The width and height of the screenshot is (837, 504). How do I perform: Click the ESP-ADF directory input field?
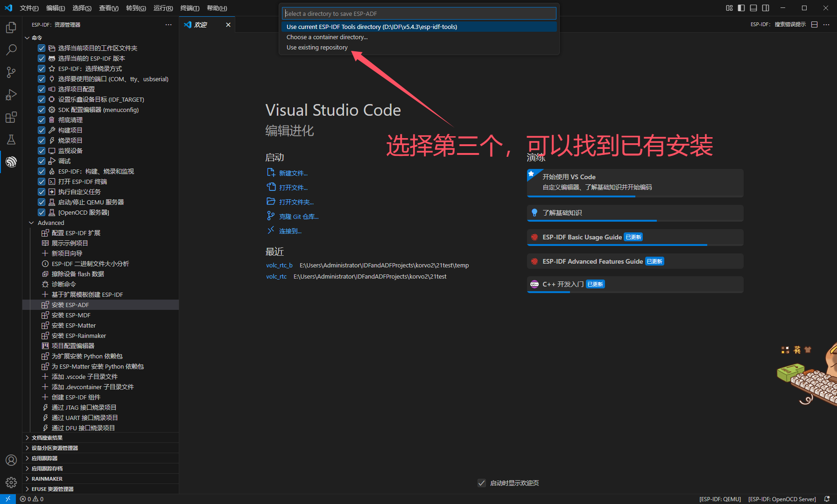(419, 14)
